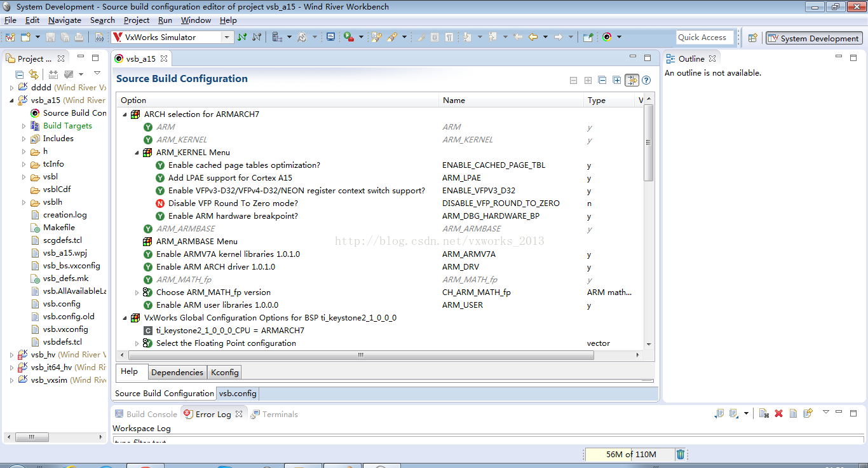Viewport: 868px width, 468px height.
Task: Click the Save icon in toolbar
Action: tap(51, 37)
